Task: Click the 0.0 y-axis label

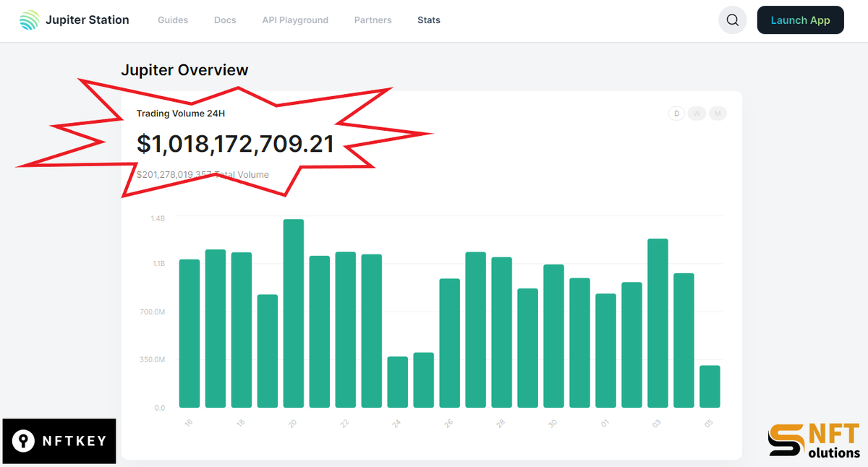Action: (x=160, y=408)
